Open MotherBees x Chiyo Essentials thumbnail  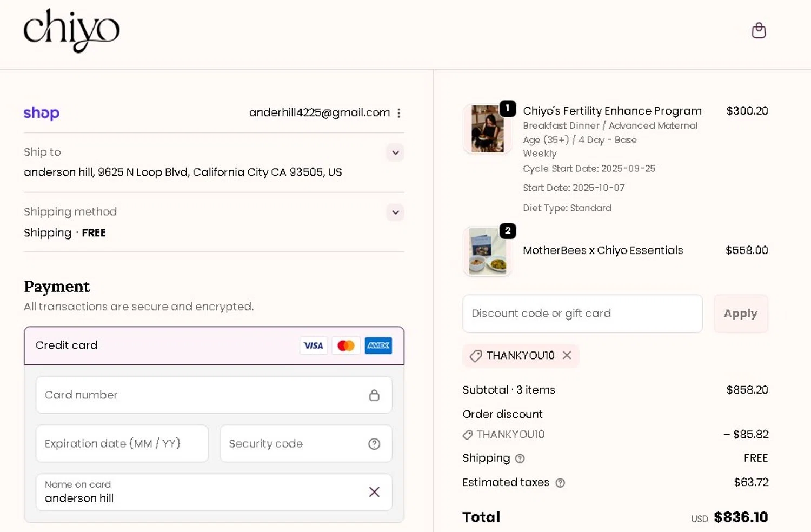pos(487,251)
